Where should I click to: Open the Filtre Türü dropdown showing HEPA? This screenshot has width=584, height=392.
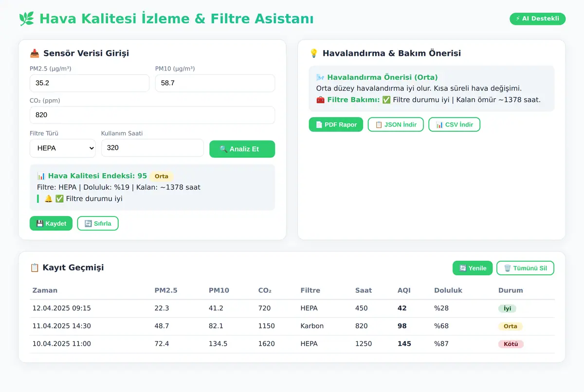pos(63,148)
